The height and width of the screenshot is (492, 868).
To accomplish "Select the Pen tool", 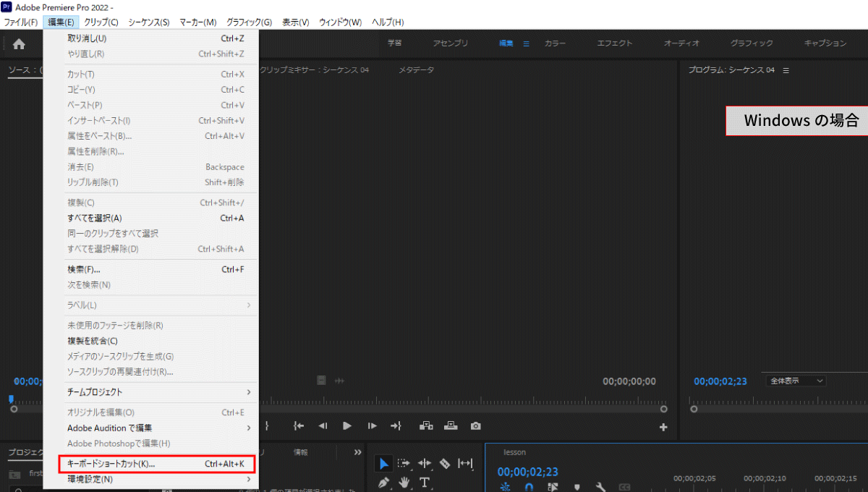I will tap(384, 483).
